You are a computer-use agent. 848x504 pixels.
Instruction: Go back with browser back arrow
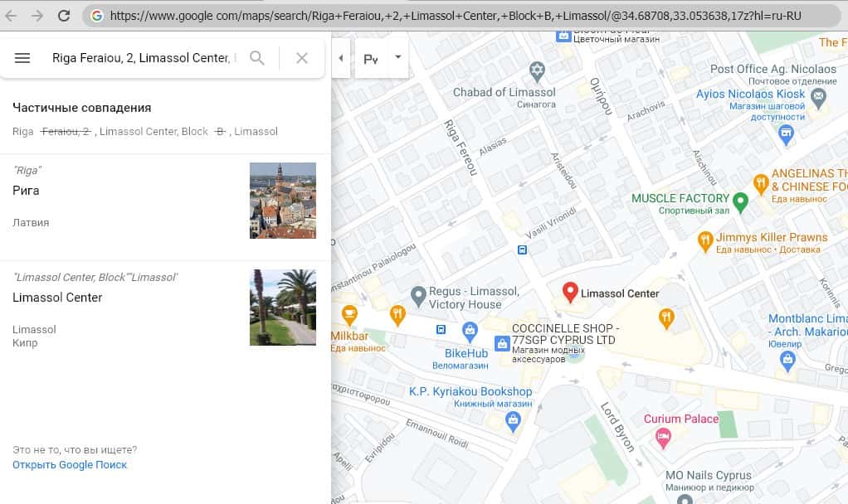click(x=11, y=16)
